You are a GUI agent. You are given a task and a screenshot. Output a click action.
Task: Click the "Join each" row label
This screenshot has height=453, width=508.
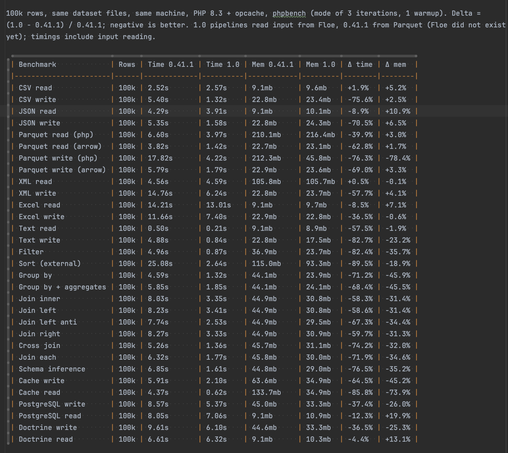click(x=37, y=357)
